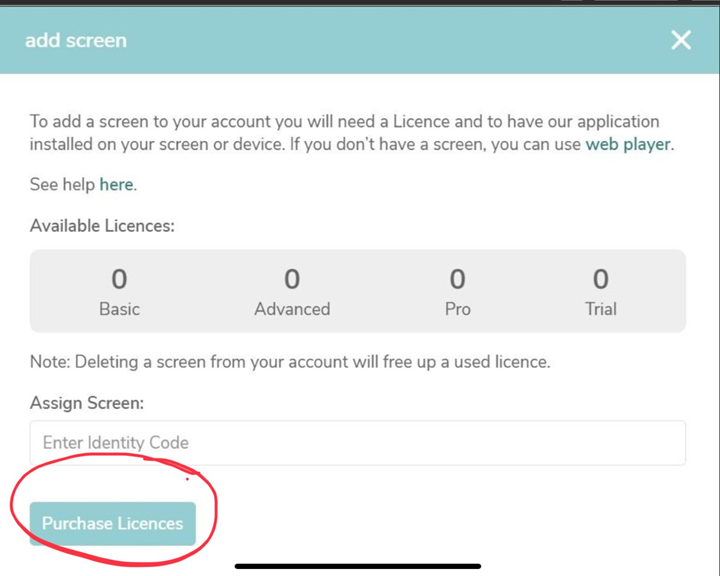Select the zero count above Advanced
This screenshot has height=576, width=720.
click(292, 279)
